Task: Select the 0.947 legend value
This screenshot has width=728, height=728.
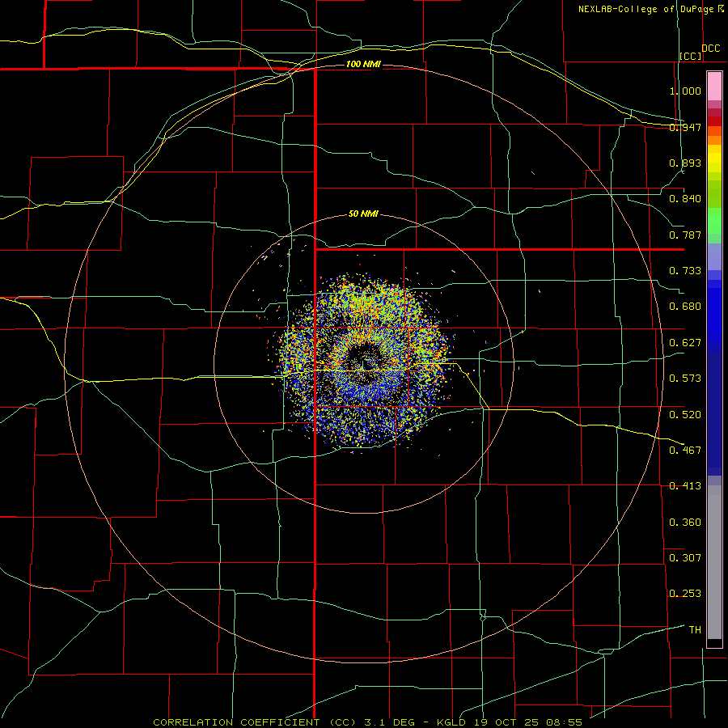Action: click(685, 127)
